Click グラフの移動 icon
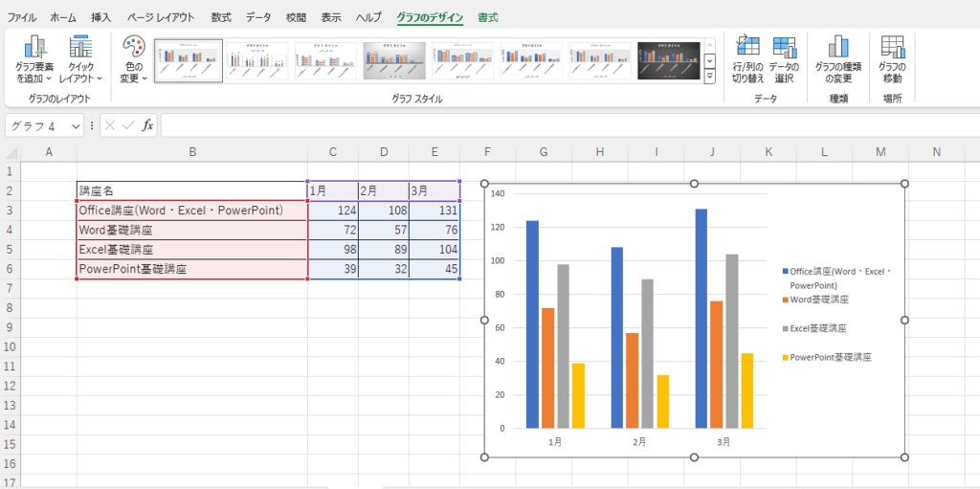The height and width of the screenshot is (489, 980). pos(892,60)
